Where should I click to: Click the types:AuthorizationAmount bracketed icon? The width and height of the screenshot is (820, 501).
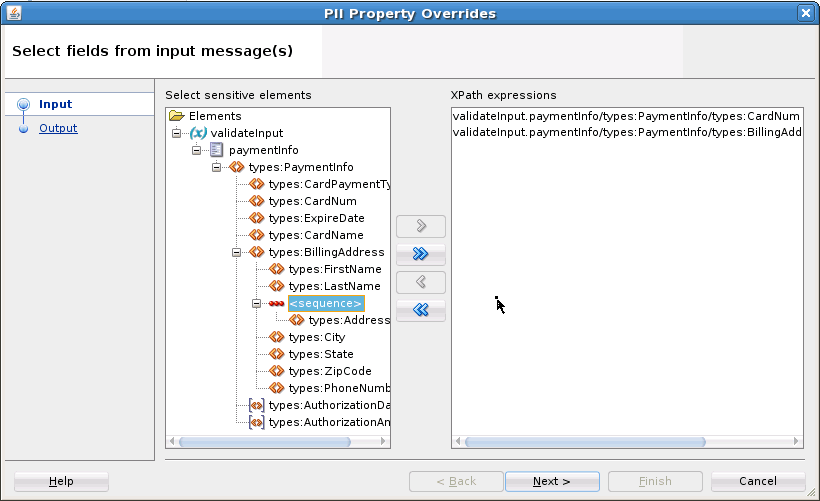click(x=256, y=422)
